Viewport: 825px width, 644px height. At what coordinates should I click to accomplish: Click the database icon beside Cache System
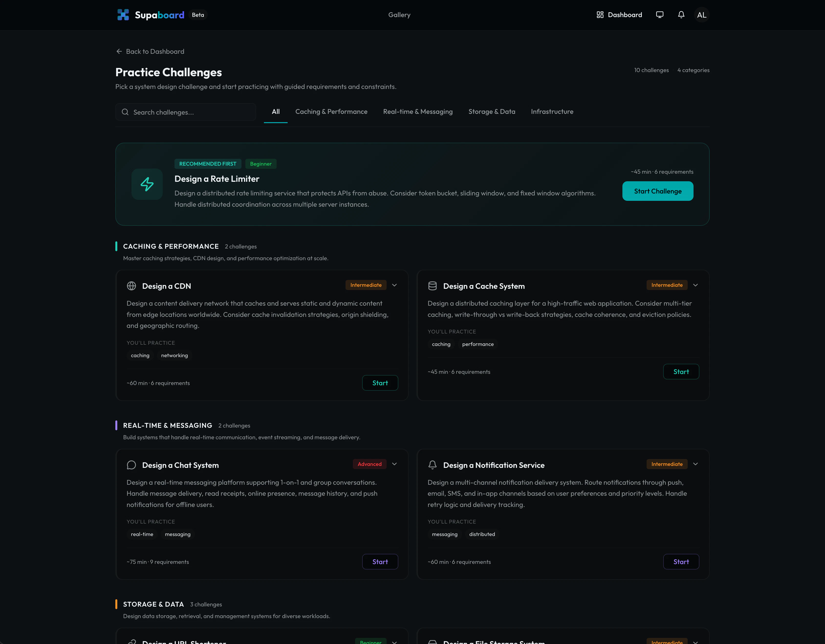(432, 286)
